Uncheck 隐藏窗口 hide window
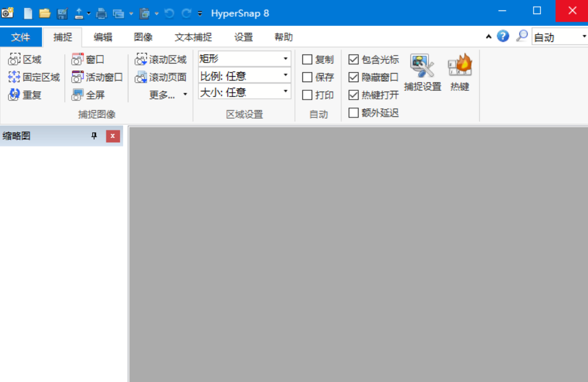Screen dimensions: 588x382 click(x=354, y=77)
